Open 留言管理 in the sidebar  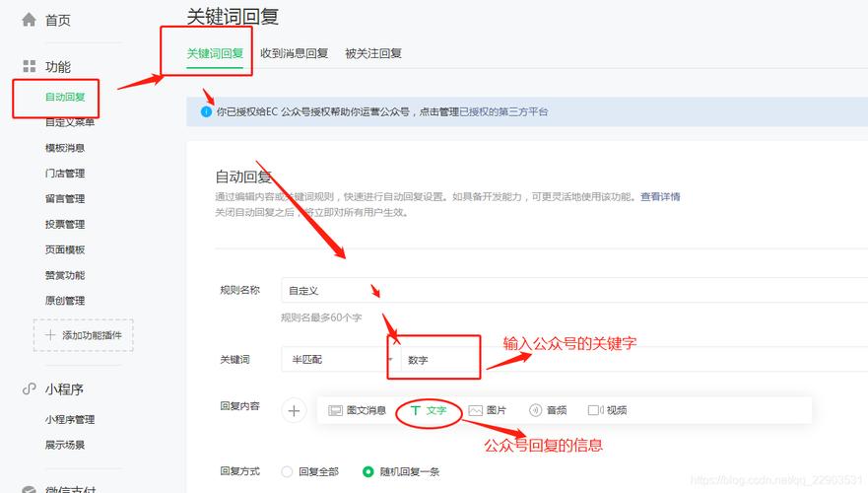tap(65, 199)
